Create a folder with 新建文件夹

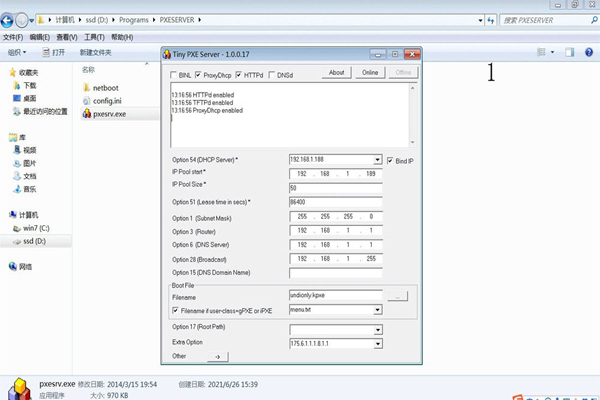click(x=95, y=52)
